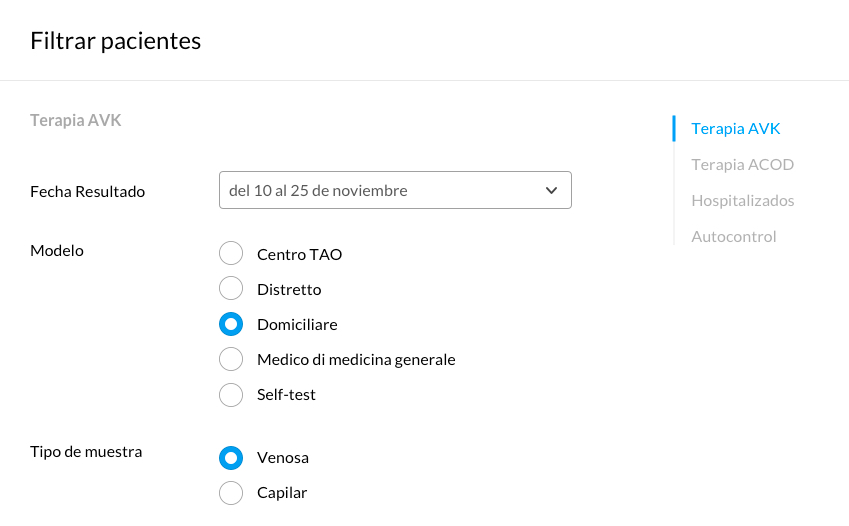849x526 pixels.
Task: Select Capilar sample type
Action: click(x=231, y=493)
